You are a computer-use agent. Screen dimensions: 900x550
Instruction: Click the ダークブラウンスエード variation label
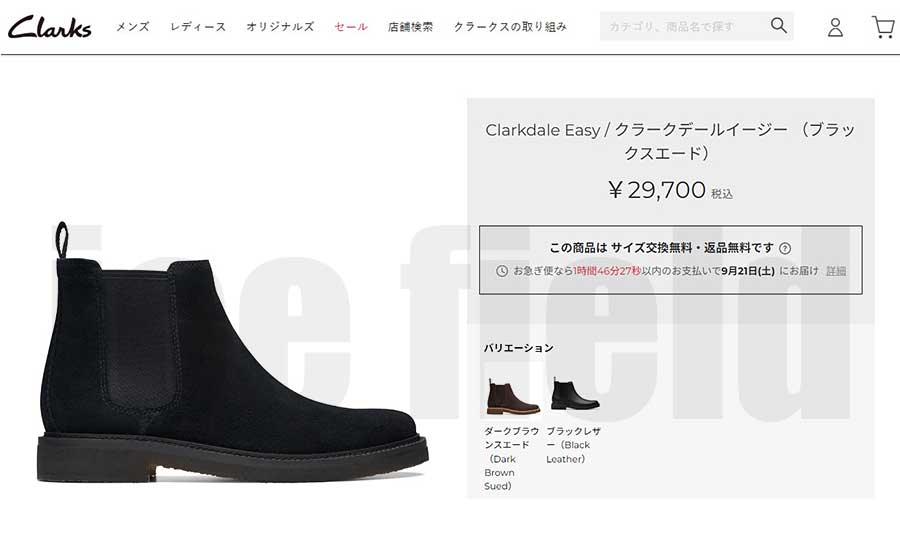511,458
